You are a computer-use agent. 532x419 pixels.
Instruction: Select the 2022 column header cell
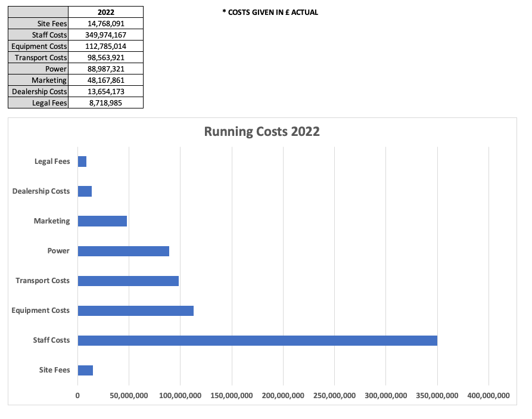coord(105,11)
